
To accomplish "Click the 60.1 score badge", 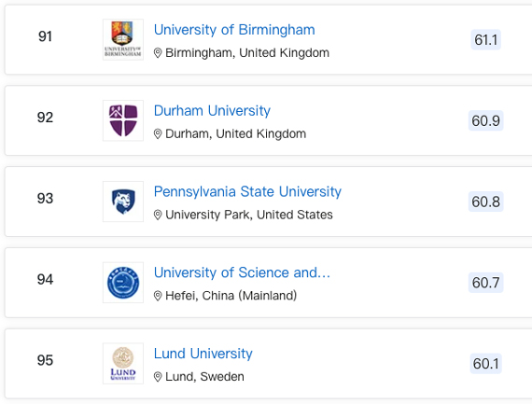I will tap(486, 364).
